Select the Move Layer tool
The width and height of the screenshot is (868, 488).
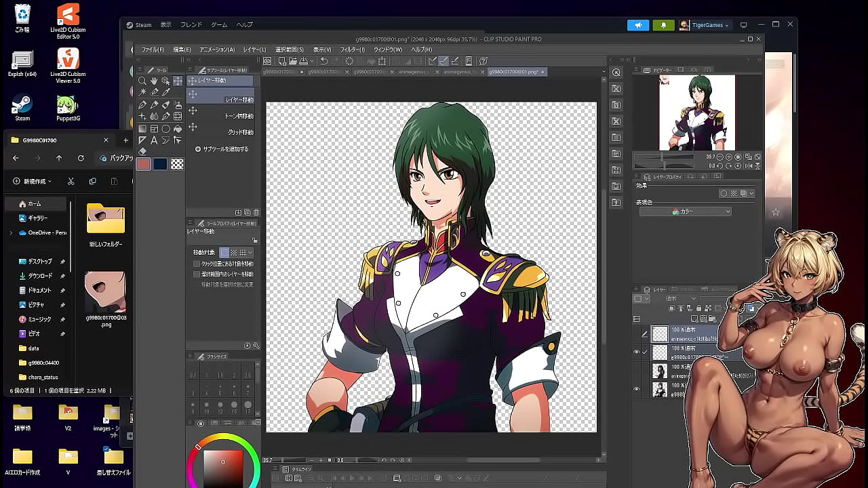click(178, 81)
